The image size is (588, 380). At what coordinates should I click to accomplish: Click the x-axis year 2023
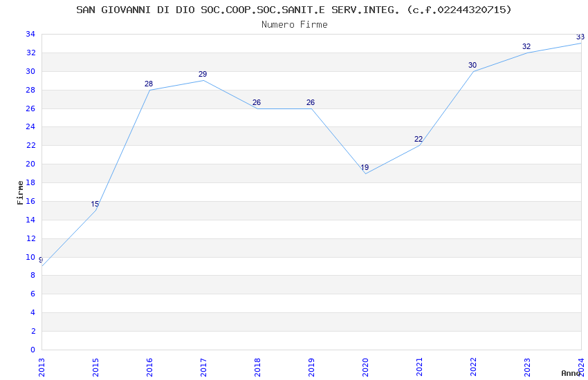tap(528, 368)
